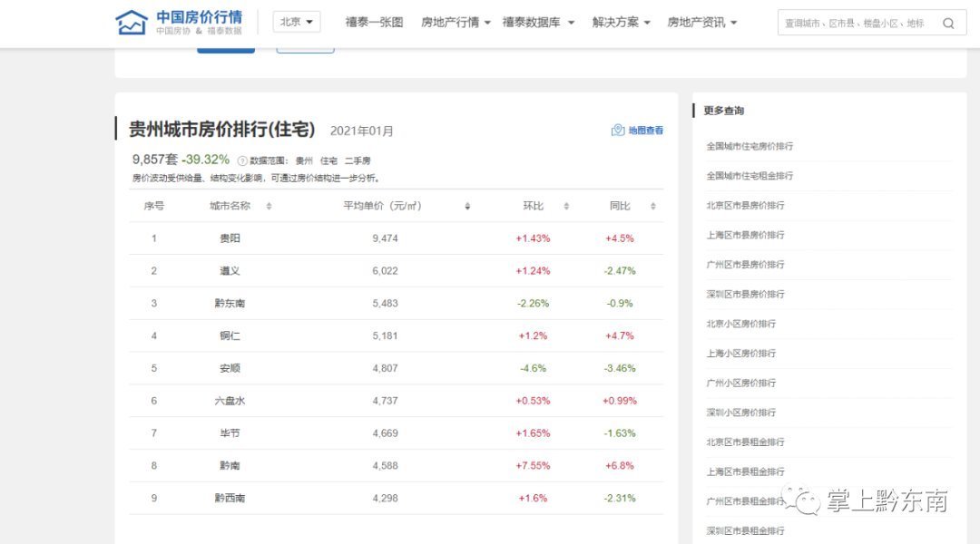
Task: Select city name 安顺 in the table
Action: (x=230, y=368)
